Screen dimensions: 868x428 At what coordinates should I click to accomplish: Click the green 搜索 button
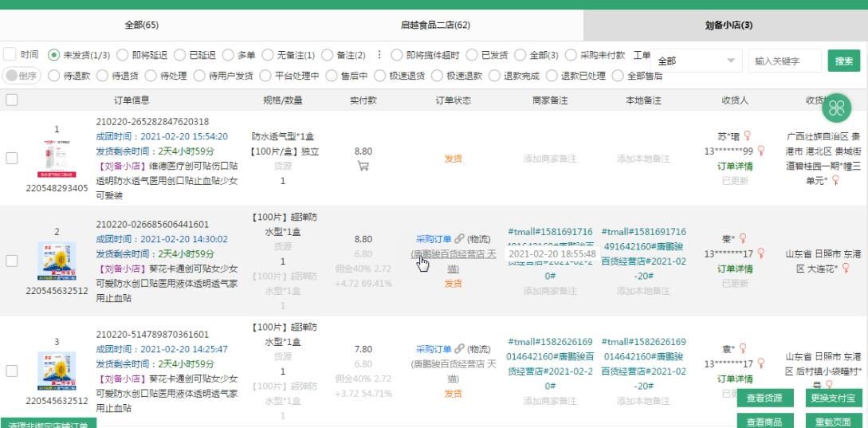click(x=843, y=61)
